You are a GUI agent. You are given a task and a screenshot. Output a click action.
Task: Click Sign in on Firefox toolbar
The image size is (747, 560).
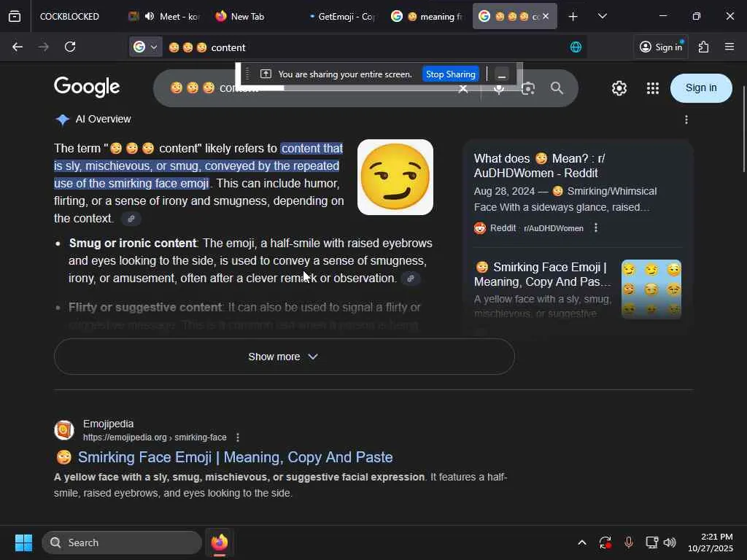click(661, 47)
